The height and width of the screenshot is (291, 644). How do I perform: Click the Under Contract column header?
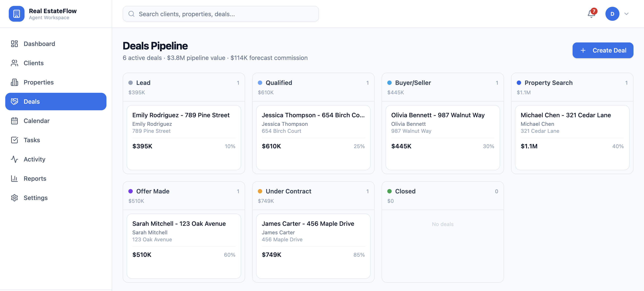tap(313, 196)
